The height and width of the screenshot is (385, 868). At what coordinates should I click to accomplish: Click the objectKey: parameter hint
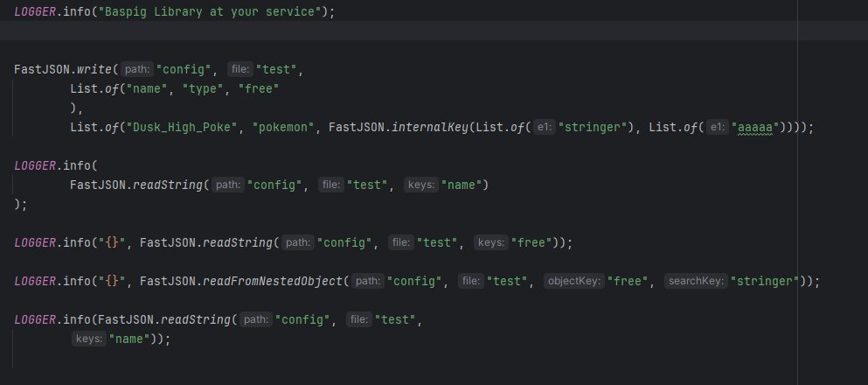[x=573, y=282]
